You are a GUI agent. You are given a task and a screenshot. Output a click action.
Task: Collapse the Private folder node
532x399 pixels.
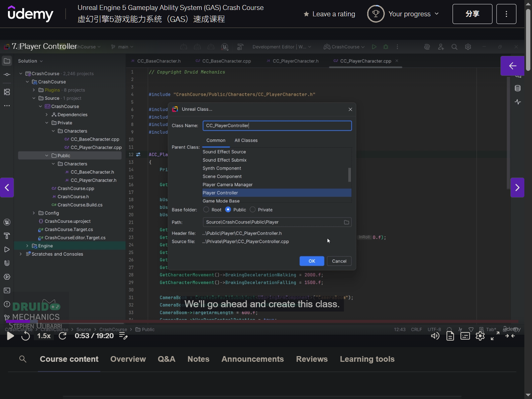pos(47,123)
